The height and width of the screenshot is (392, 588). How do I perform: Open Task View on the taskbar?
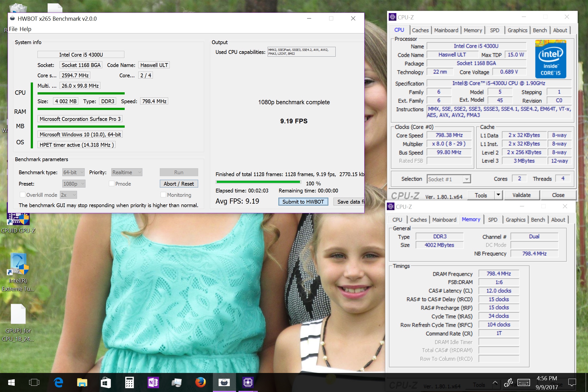tap(34, 383)
